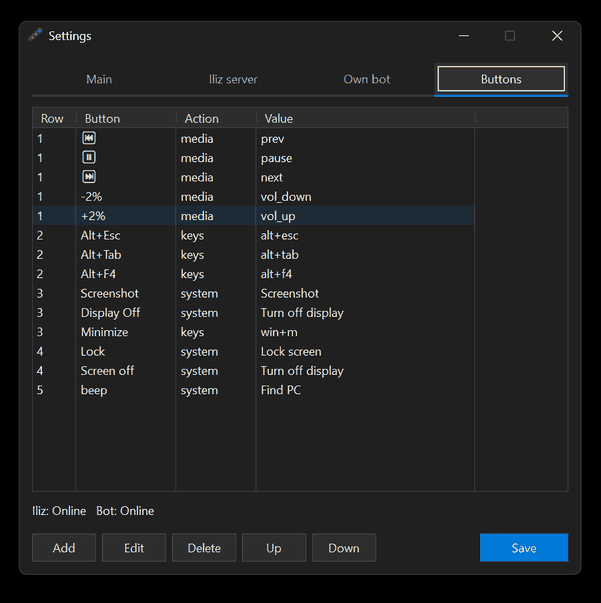This screenshot has height=603, width=601.
Task: Click the Button column header
Action: (126, 118)
